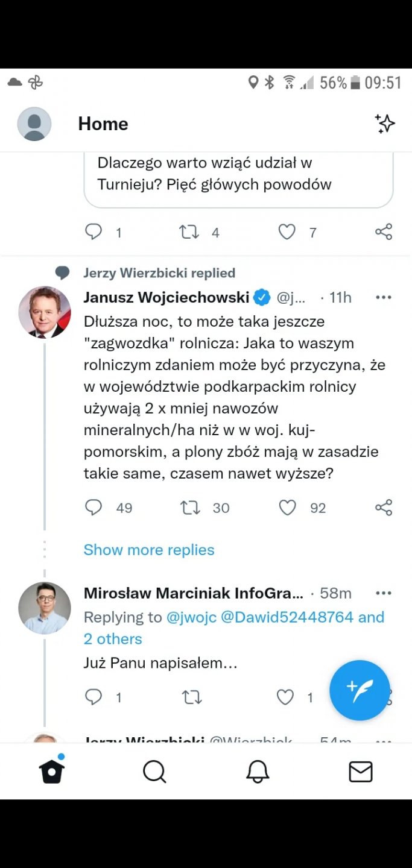Viewport: 412px width, 868px height.
Task: Open the '2 others' reply recipients link
Action: [113, 639]
